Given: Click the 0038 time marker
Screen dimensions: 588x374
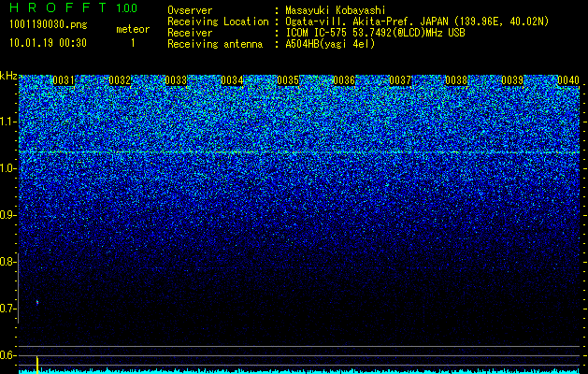Looking at the screenshot, I should coord(456,80).
